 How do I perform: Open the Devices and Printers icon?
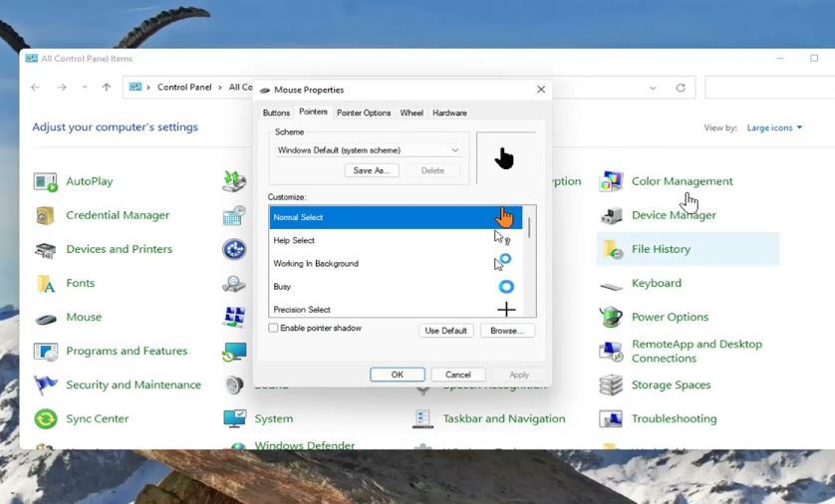pyautogui.click(x=45, y=250)
